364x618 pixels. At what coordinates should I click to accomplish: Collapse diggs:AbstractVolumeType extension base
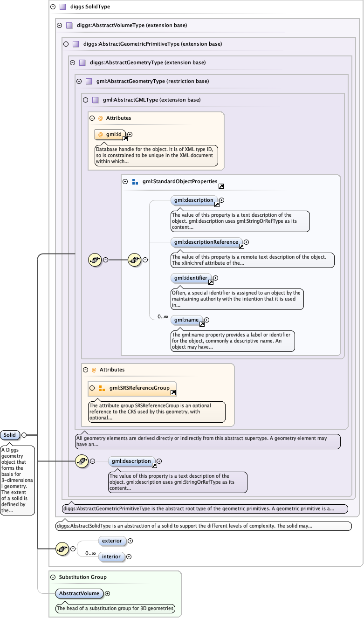[x=59, y=26]
